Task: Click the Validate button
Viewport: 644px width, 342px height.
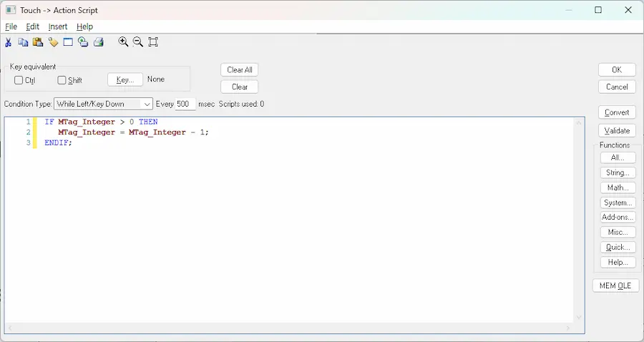Action: 617,130
